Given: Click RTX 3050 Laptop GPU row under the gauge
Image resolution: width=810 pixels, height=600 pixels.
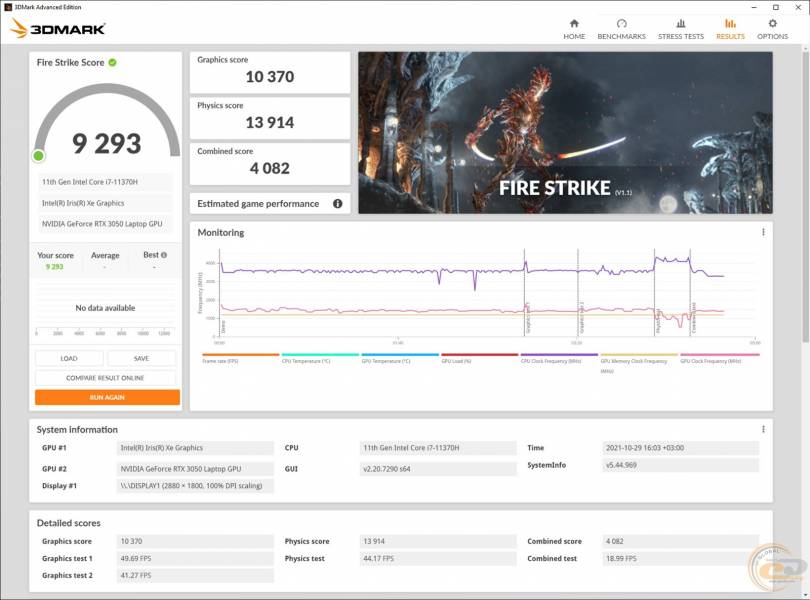Looking at the screenshot, I should coord(105,224).
